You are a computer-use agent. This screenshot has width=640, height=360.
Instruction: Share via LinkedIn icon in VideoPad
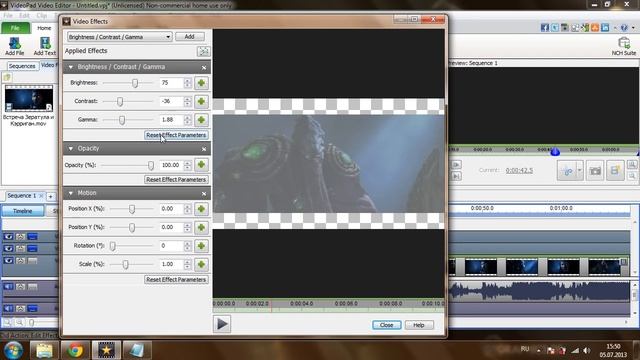(x=605, y=27)
